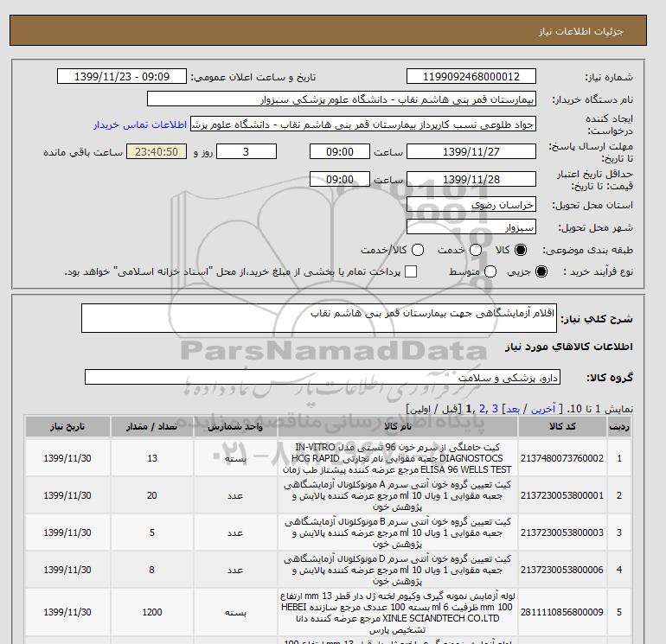
Task: Click quantity 20 in row 2
Action: (152, 495)
